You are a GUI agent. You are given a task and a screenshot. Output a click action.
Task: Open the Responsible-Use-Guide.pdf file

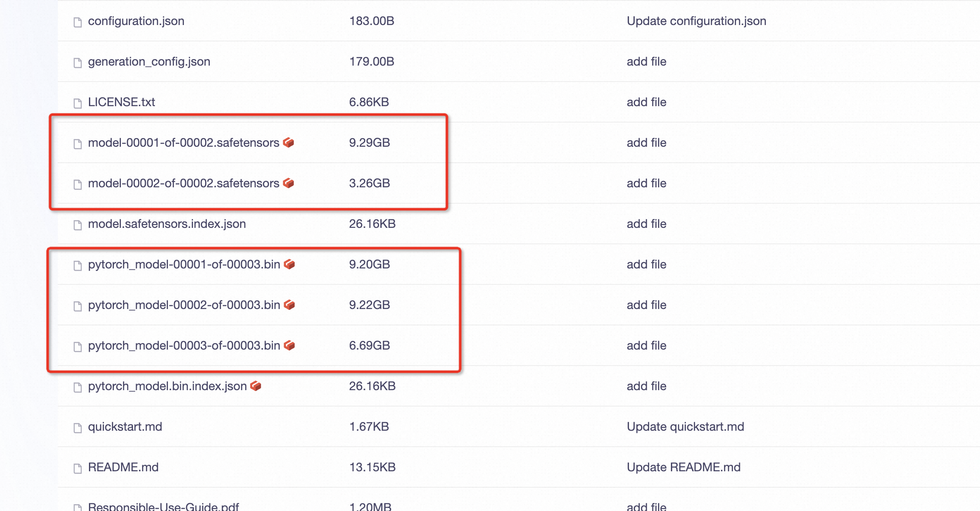tap(163, 506)
